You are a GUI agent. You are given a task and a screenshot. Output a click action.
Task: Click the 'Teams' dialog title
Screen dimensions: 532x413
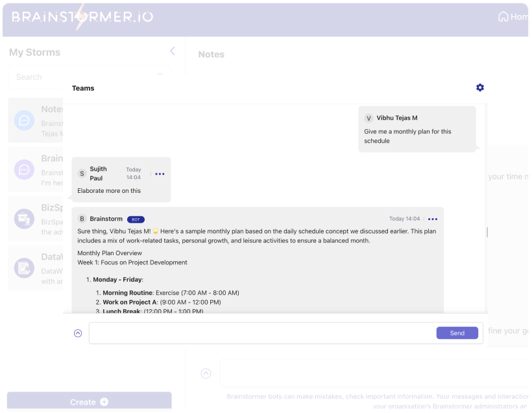[x=83, y=88]
